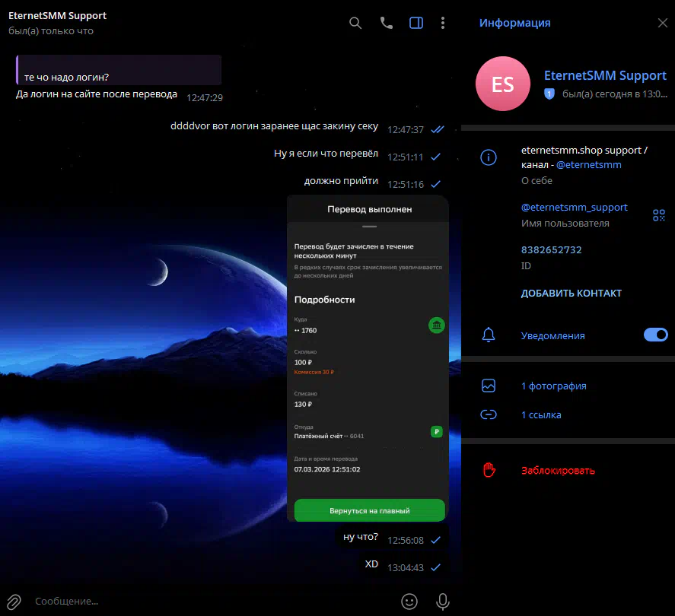675x616 pixels.
Task: Click the user ID 8382652732
Action: [551, 249]
